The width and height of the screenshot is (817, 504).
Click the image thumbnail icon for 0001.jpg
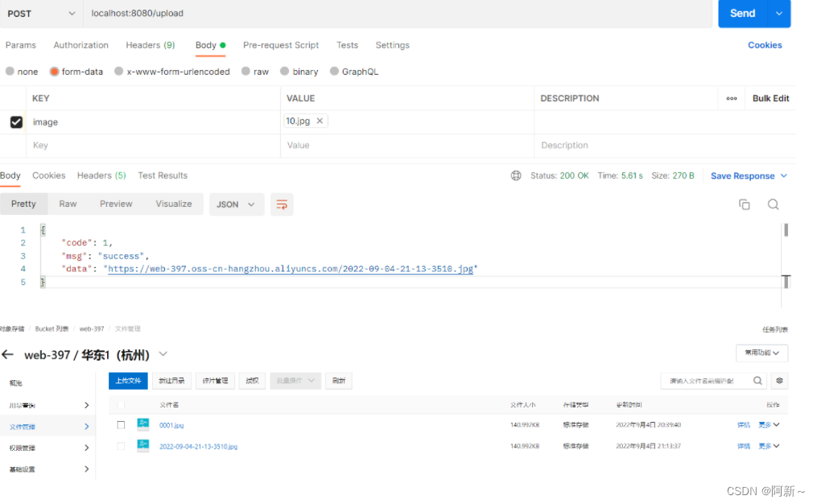click(142, 424)
